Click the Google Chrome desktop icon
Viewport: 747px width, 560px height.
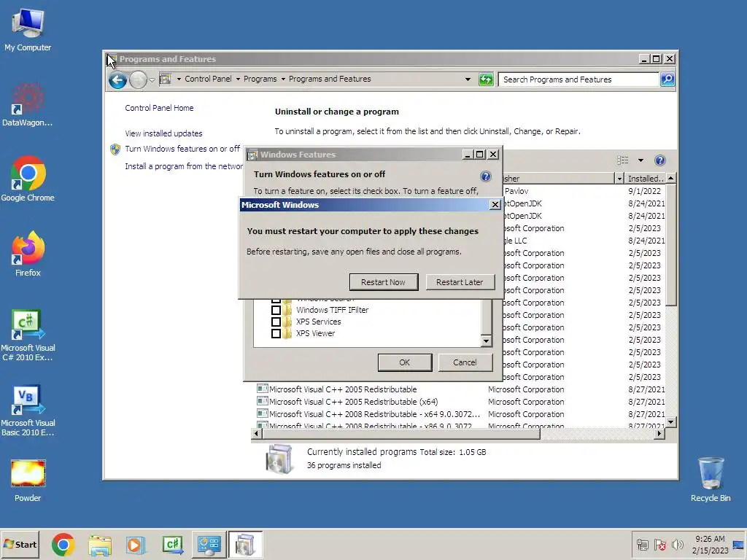tap(28, 179)
